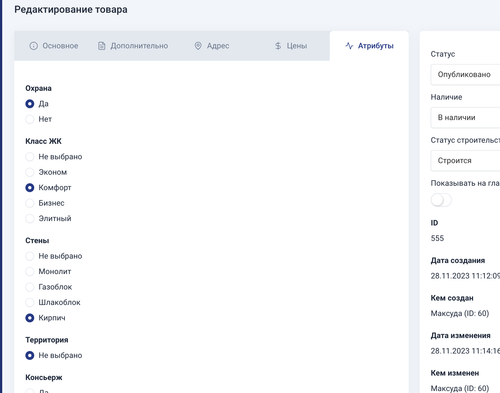Click the document icon beside Дополнительно

coord(101,46)
